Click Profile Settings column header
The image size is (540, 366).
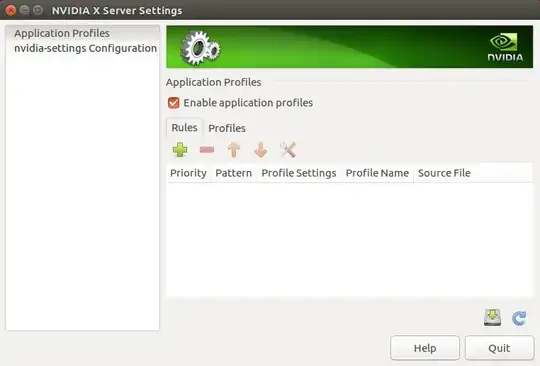[x=299, y=173]
